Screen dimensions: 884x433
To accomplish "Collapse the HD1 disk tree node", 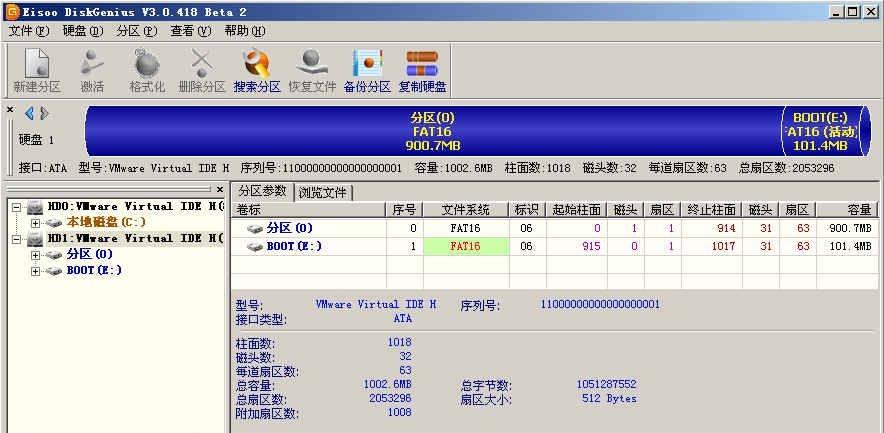I will (16, 240).
